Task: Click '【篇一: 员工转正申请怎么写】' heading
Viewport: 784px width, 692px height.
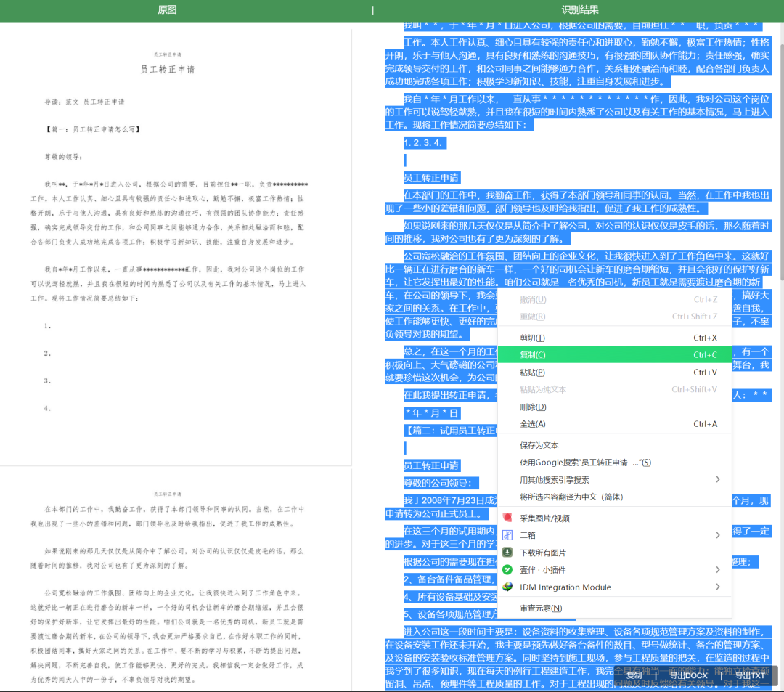Action: pos(93,129)
